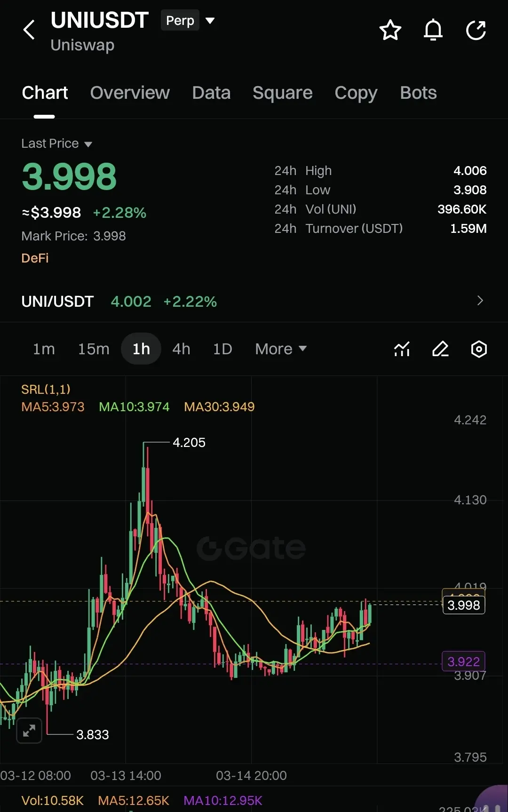Tap the 3.795 price axis label
This screenshot has height=812, width=508.
coord(470,757)
